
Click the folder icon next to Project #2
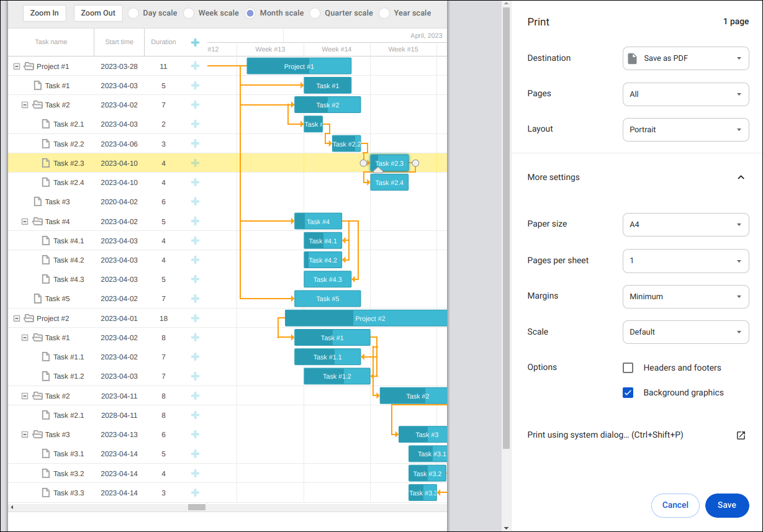point(29,318)
